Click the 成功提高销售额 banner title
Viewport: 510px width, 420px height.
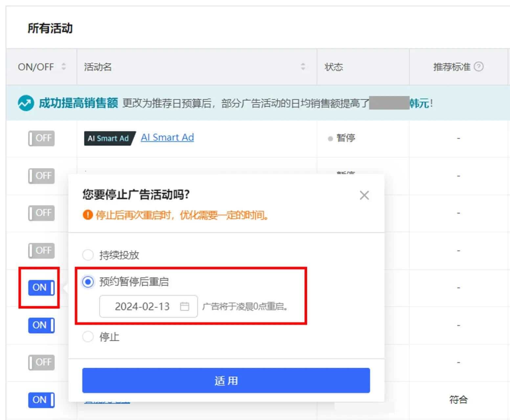pyautogui.click(x=78, y=103)
